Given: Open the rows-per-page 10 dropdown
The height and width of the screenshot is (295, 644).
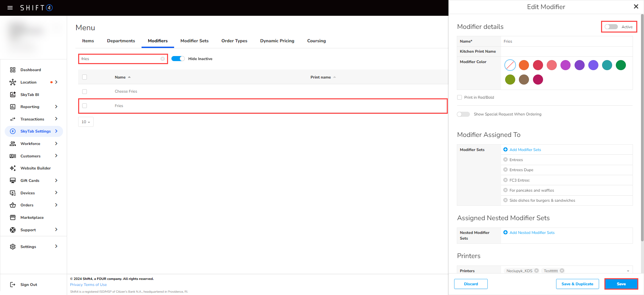Looking at the screenshot, I should point(86,122).
